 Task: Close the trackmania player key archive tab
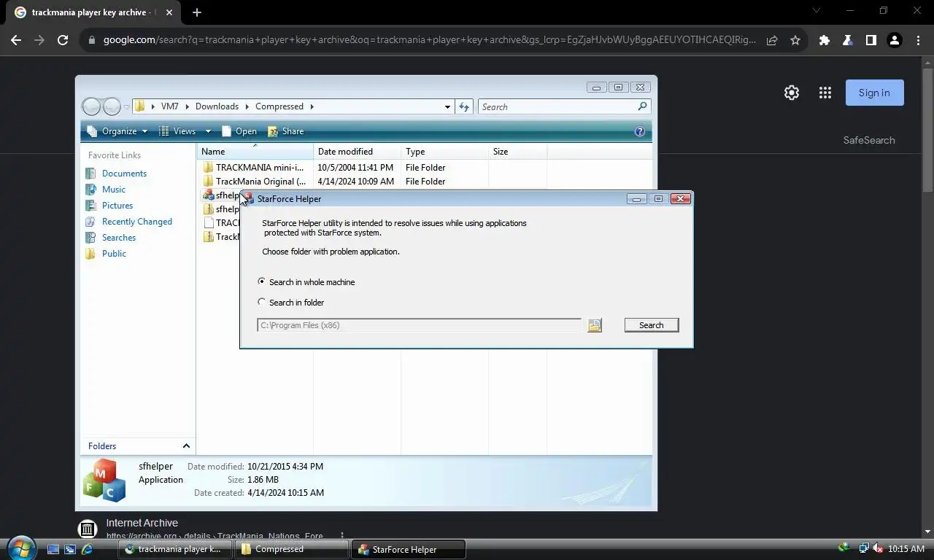click(x=169, y=12)
